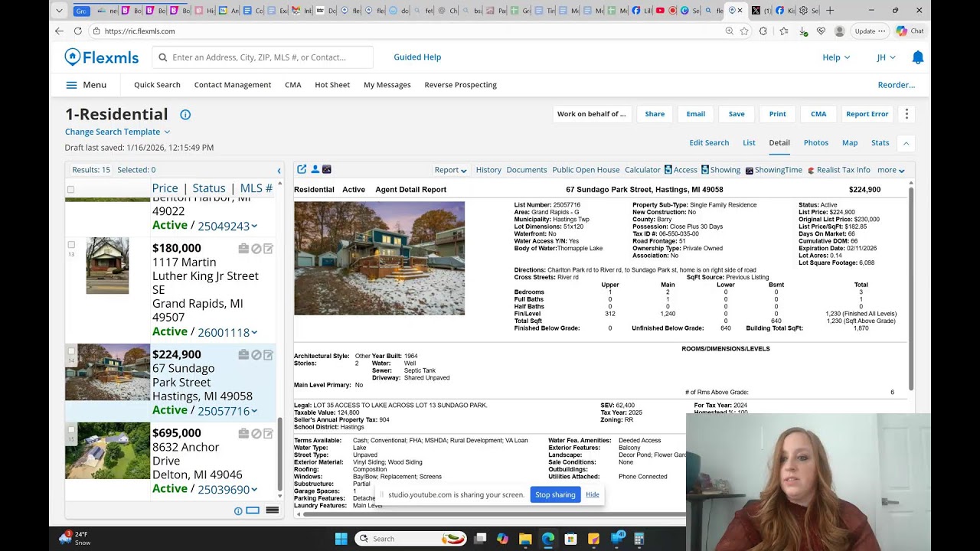This screenshot has width=980, height=551.
Task: Switch to the List tab
Action: coord(749,143)
